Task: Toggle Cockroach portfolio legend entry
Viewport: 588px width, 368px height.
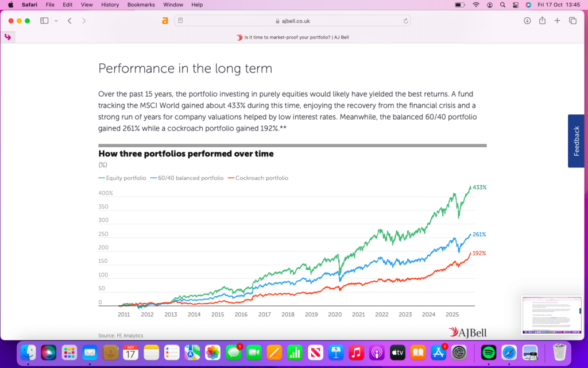Action: coord(258,178)
